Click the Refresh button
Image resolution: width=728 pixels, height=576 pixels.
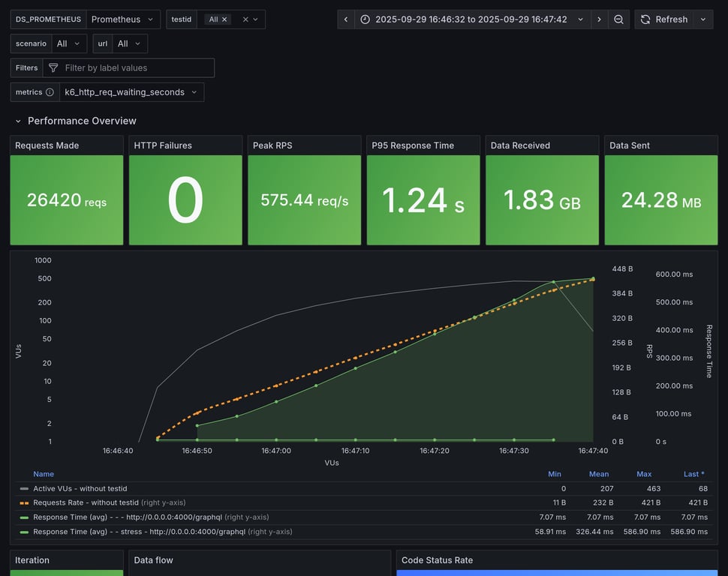(x=663, y=19)
